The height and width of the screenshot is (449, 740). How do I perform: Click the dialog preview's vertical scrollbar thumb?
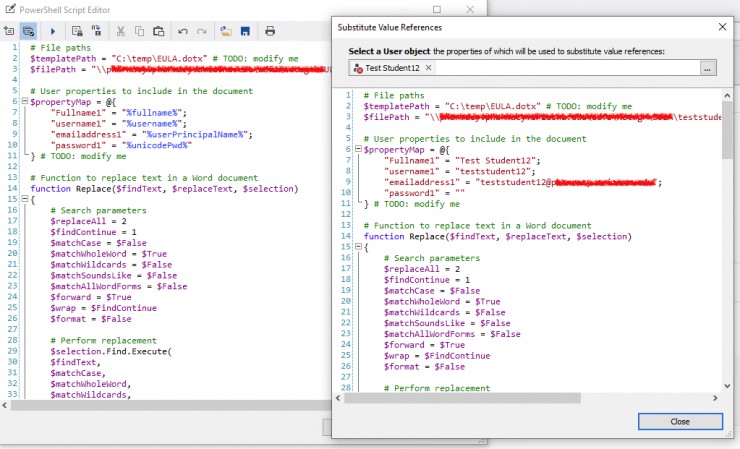(727, 130)
